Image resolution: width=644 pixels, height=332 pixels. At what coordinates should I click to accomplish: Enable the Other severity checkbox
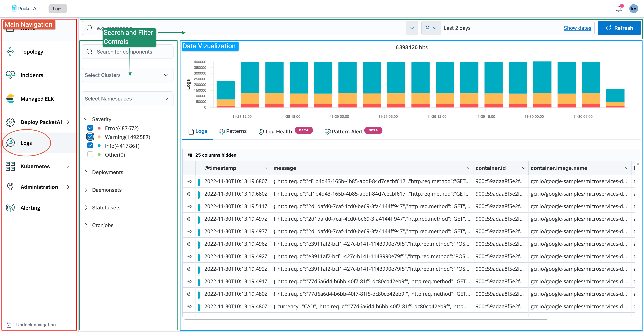[x=90, y=154]
